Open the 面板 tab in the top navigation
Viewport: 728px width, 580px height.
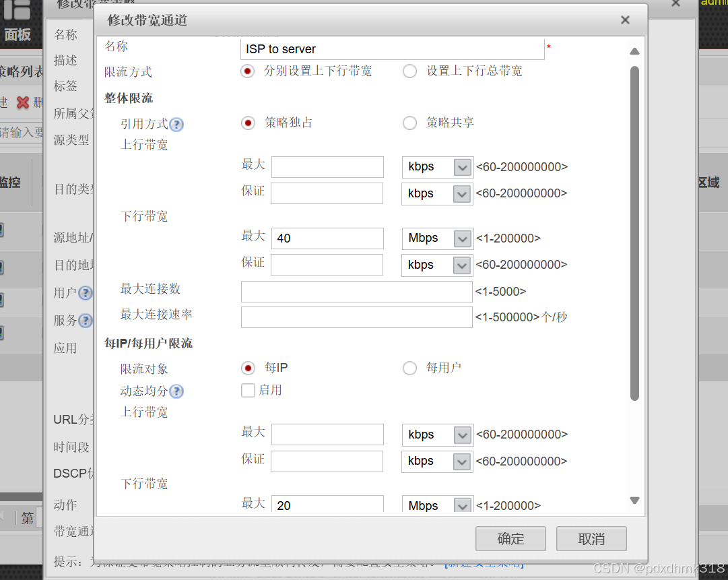coord(18,23)
